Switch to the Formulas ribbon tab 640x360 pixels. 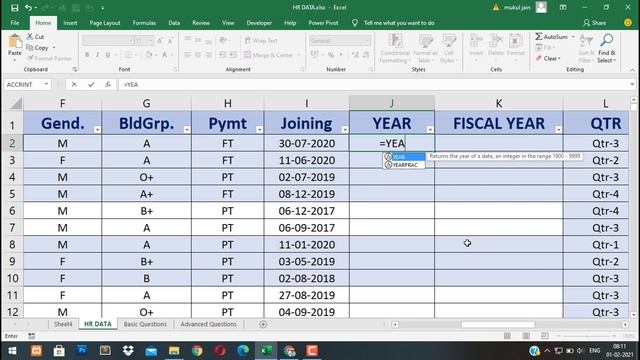[144, 23]
